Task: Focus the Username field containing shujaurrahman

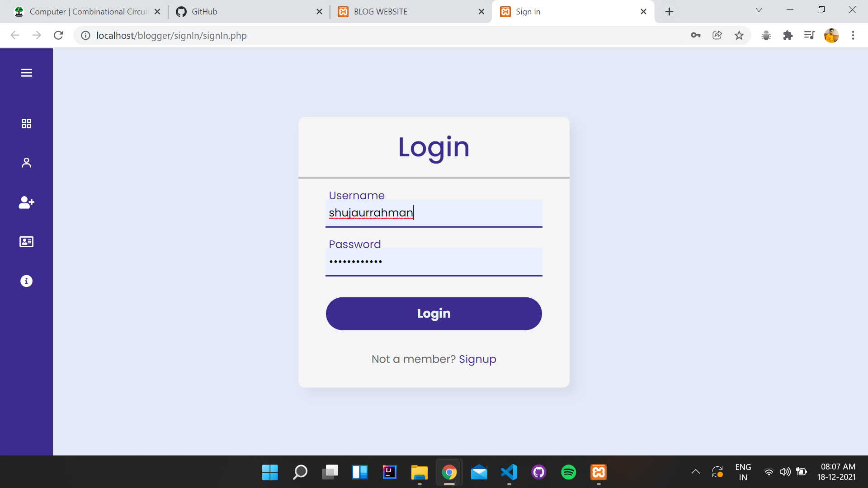Action: [434, 213]
